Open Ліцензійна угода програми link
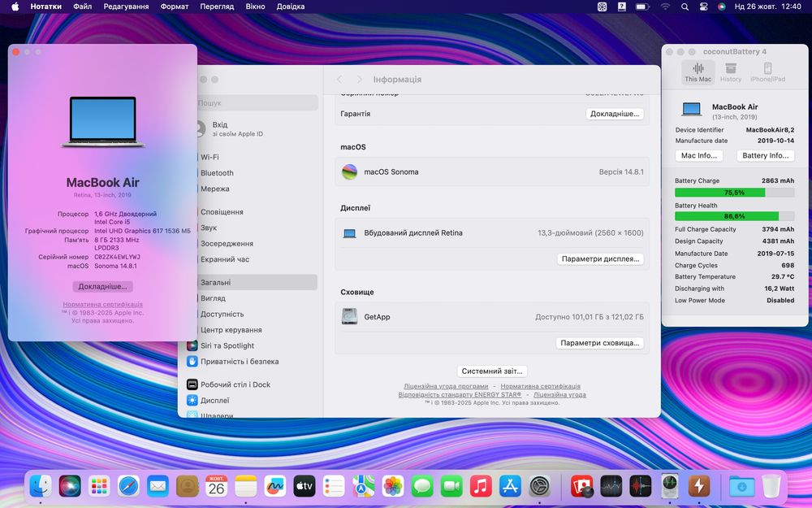The image size is (812, 508). [446, 386]
